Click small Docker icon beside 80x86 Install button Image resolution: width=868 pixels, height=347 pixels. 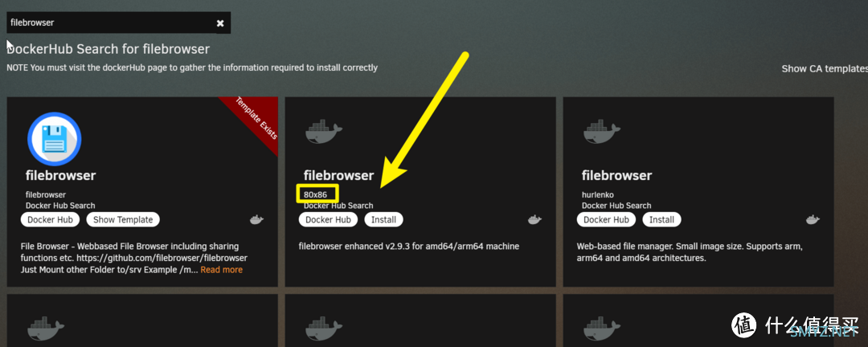pyautogui.click(x=534, y=220)
